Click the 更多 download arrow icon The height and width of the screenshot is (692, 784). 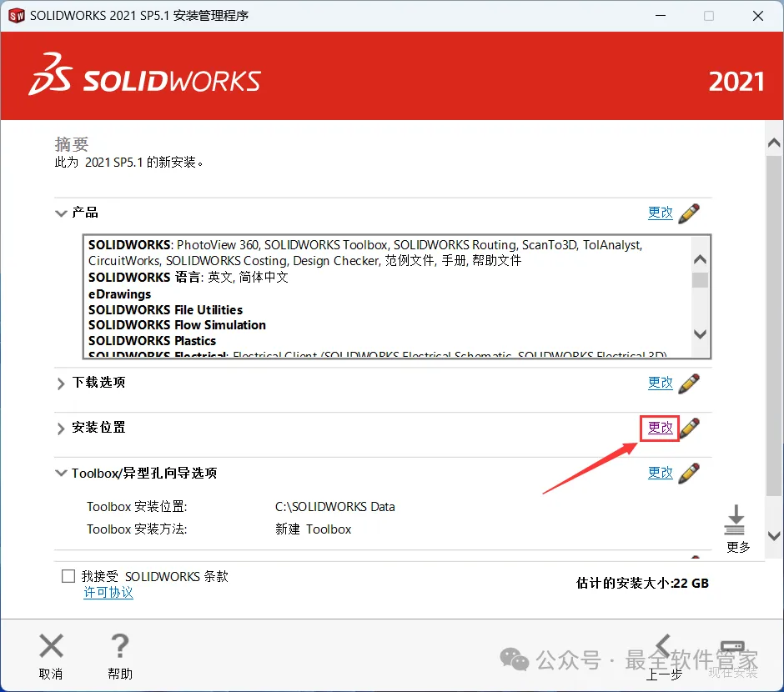coord(735,520)
